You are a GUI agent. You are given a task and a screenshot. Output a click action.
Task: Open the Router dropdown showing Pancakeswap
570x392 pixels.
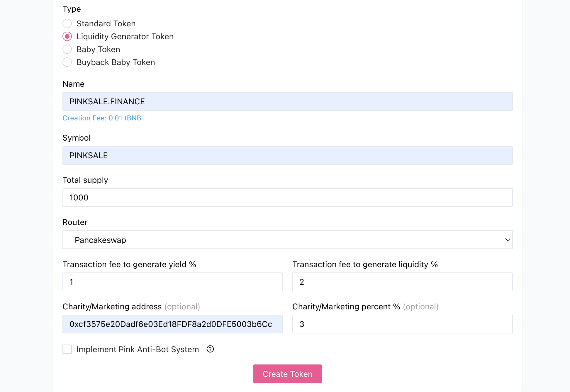point(287,240)
